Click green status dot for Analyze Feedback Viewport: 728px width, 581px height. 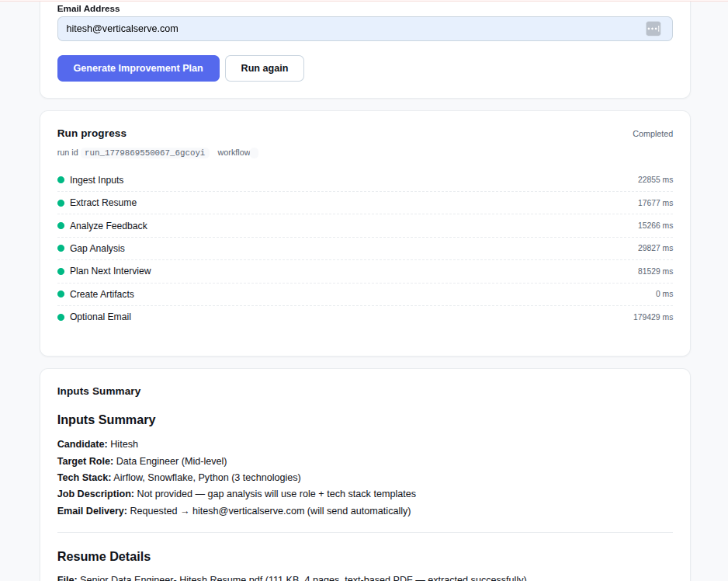[61, 225]
